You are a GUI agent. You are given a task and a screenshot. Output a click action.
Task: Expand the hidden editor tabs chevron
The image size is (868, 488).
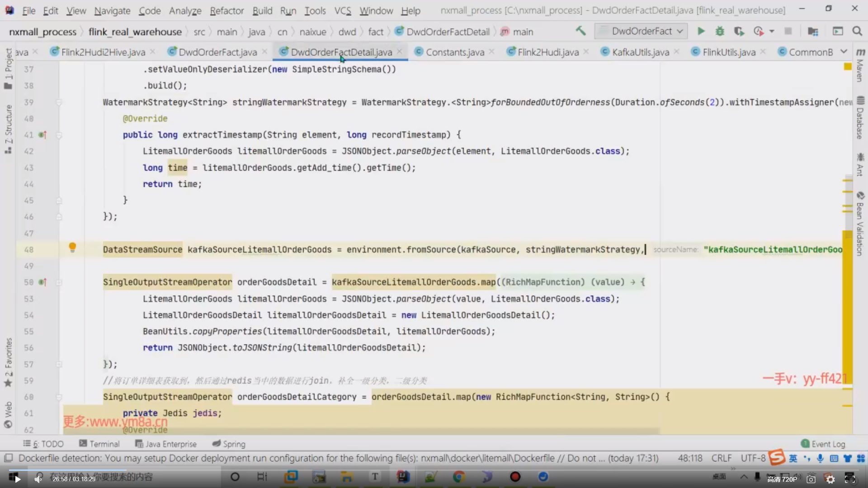click(844, 52)
